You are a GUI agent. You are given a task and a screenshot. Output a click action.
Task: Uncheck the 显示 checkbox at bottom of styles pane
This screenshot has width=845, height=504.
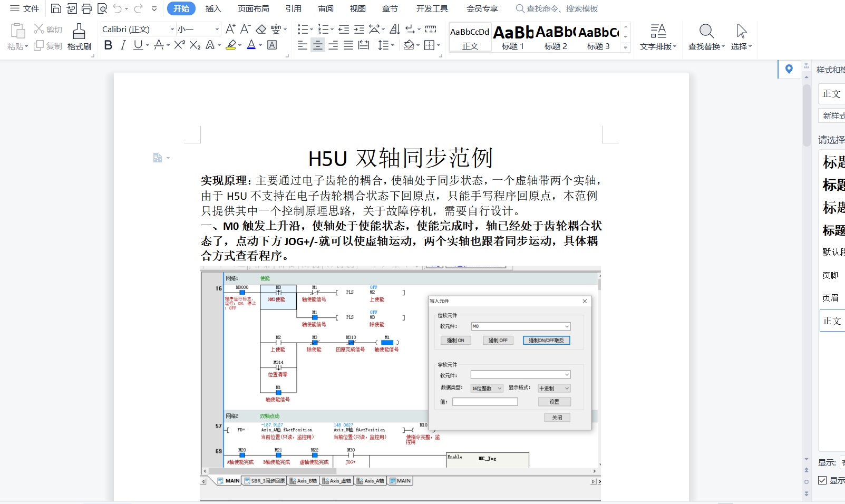822,480
